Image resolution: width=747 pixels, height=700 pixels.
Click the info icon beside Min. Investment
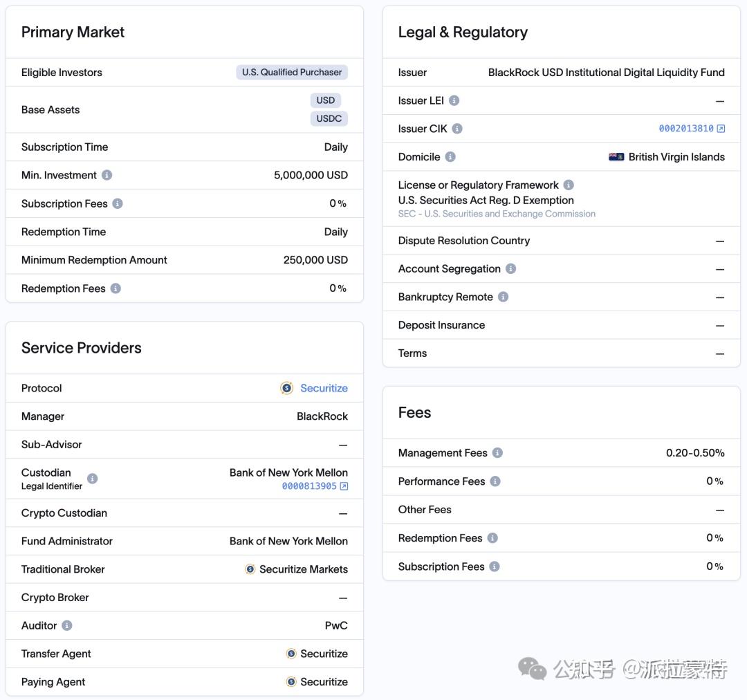107,175
